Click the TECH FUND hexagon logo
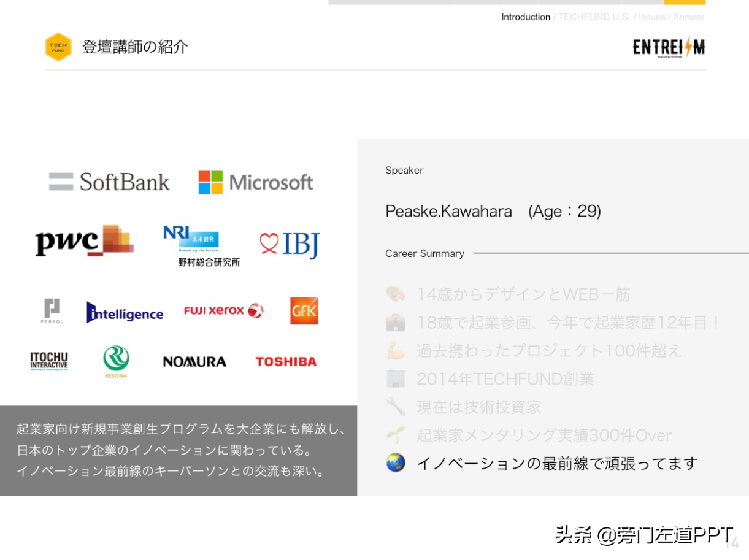This screenshot has height=560, width=749. click(x=58, y=47)
